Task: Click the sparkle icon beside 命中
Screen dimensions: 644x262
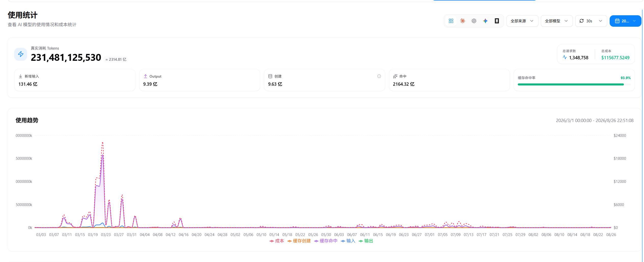Action: [395, 76]
